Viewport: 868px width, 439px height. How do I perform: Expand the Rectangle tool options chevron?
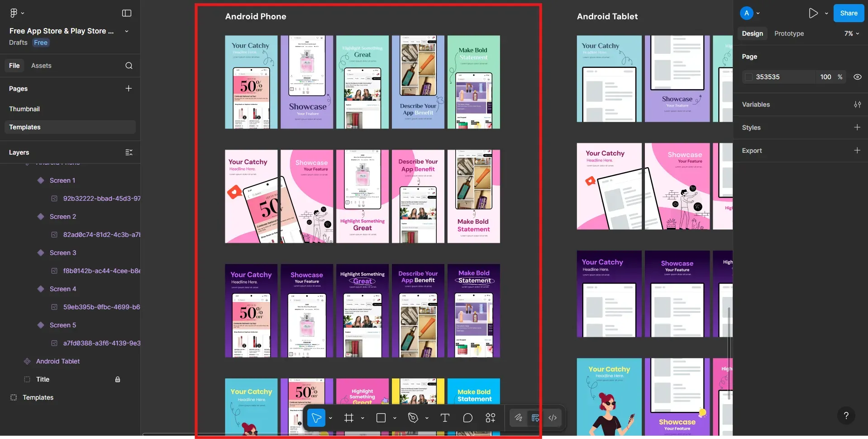[x=395, y=418]
